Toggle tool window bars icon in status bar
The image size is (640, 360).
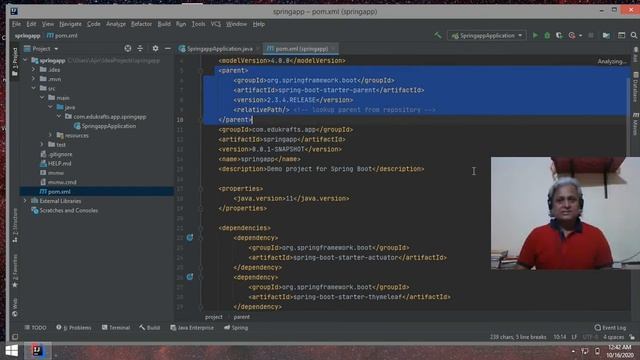(x=15, y=337)
